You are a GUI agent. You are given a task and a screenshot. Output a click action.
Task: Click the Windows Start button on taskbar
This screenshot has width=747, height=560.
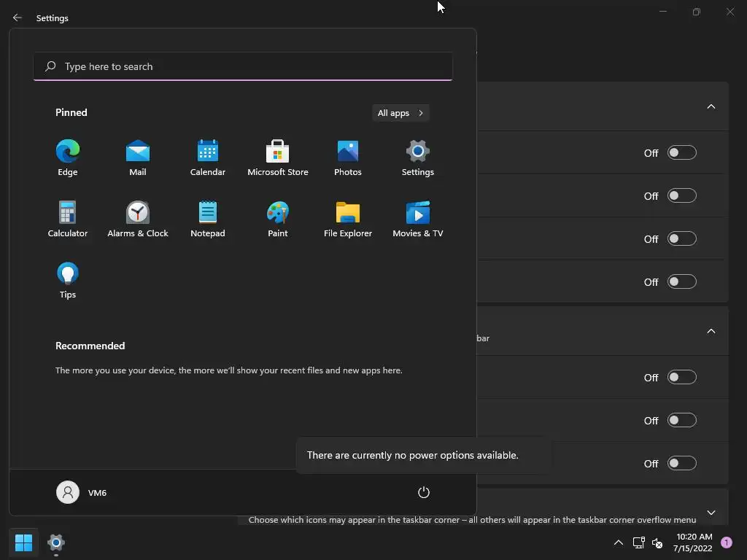point(23,542)
